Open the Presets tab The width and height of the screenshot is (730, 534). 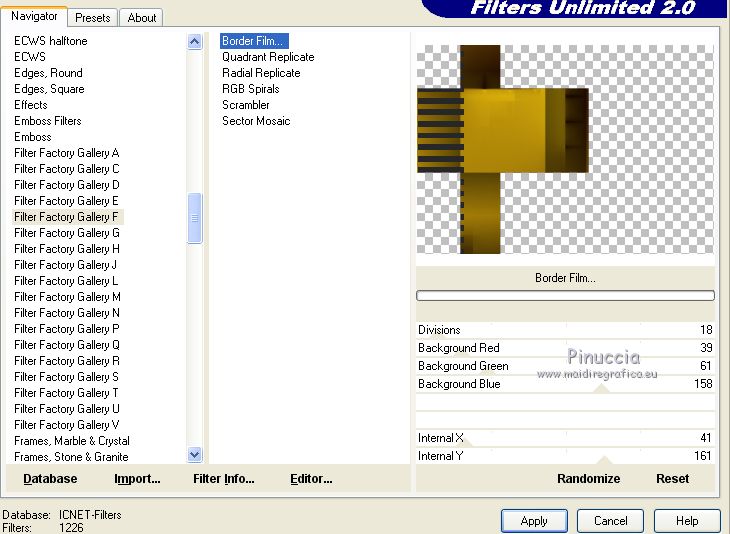[93, 18]
